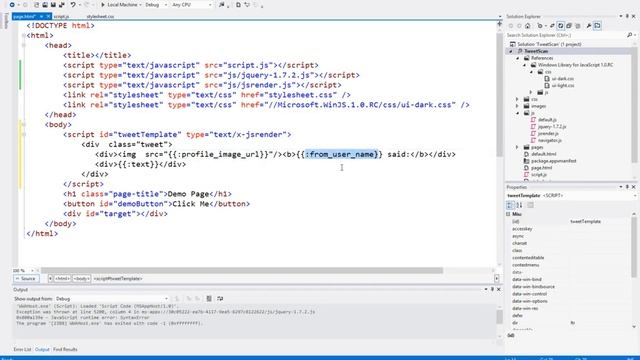The image size is (640, 360).
Task: Toggle Show All Files in Solution Explorer
Action: point(578,26)
